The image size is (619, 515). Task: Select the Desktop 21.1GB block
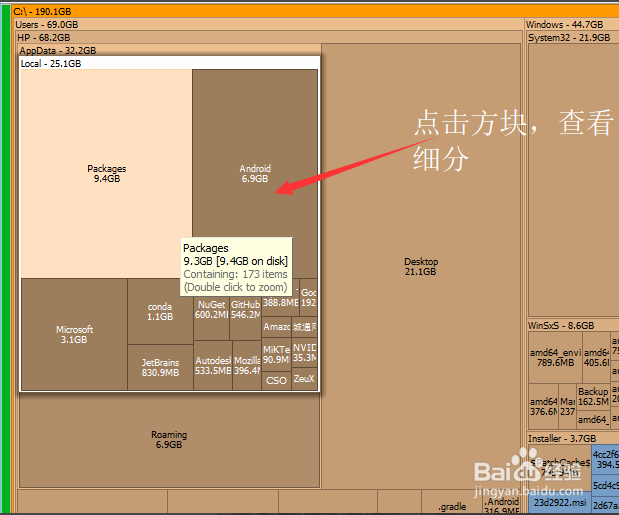coord(421,266)
